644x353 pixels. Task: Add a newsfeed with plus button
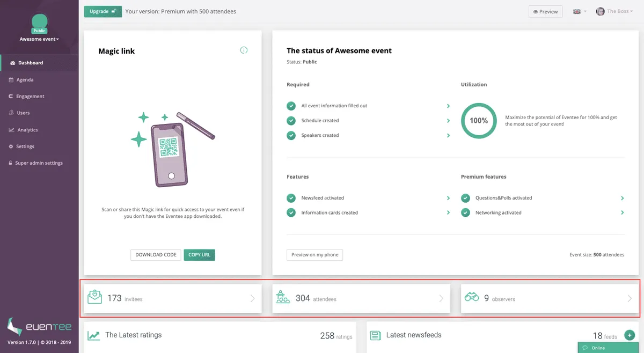tap(630, 335)
